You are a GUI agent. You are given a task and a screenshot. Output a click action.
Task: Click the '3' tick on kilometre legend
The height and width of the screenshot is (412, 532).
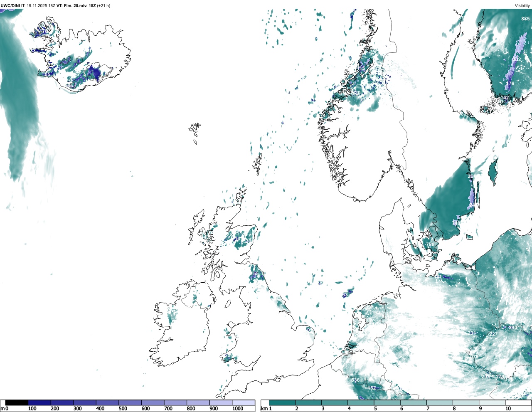[323, 409]
